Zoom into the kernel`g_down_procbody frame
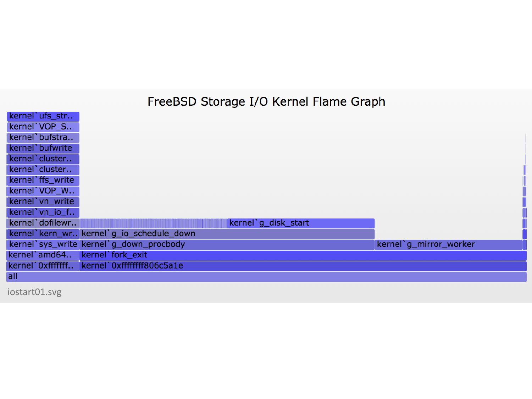This screenshot has height=399, width=532. (227, 244)
